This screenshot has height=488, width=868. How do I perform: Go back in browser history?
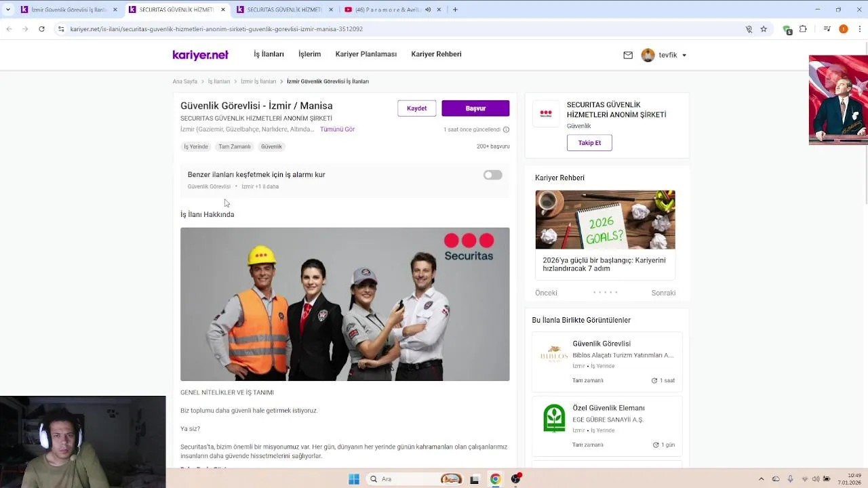pyautogui.click(x=9, y=29)
